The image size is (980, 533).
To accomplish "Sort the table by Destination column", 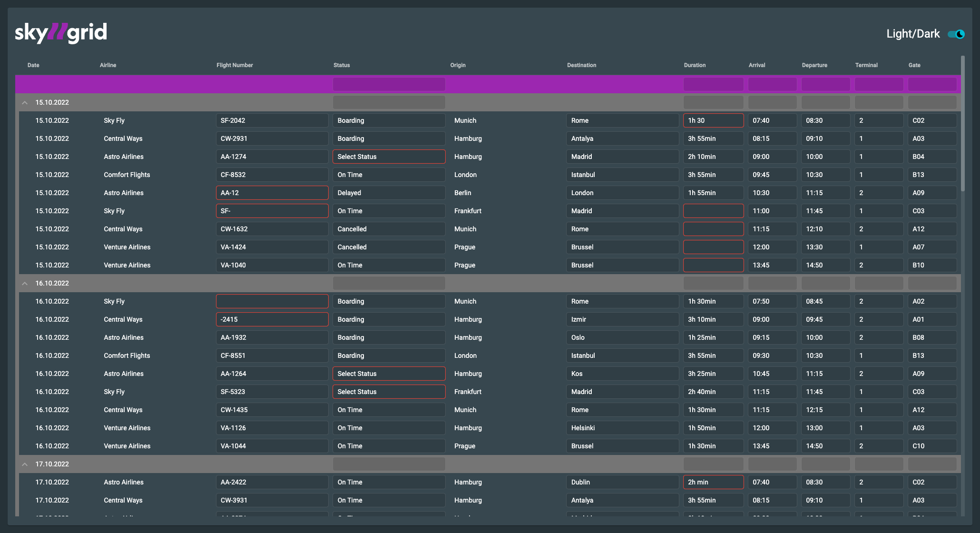I will [581, 65].
